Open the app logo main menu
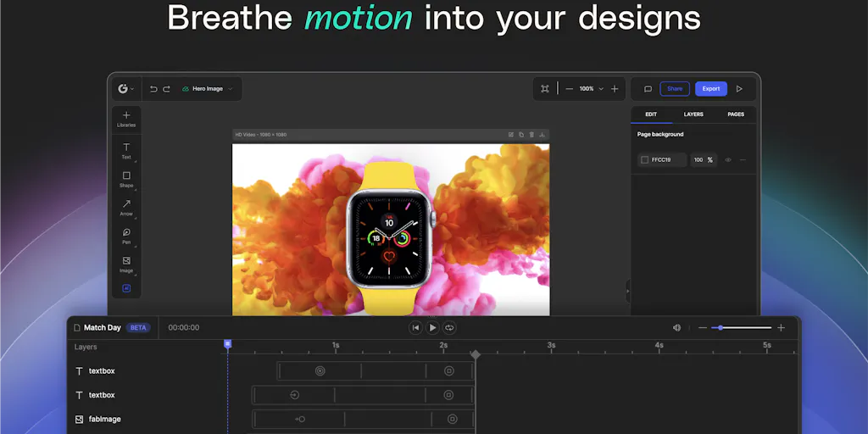The width and height of the screenshot is (868, 434). (x=125, y=88)
